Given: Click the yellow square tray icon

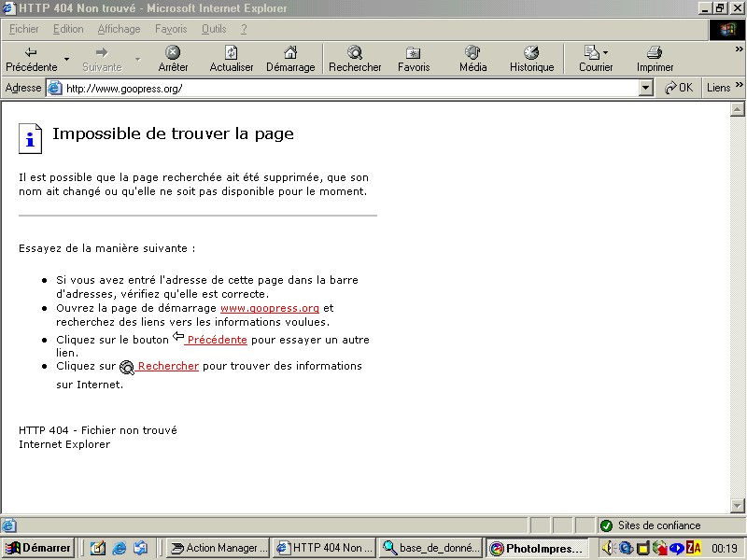Looking at the screenshot, I should click(x=643, y=549).
